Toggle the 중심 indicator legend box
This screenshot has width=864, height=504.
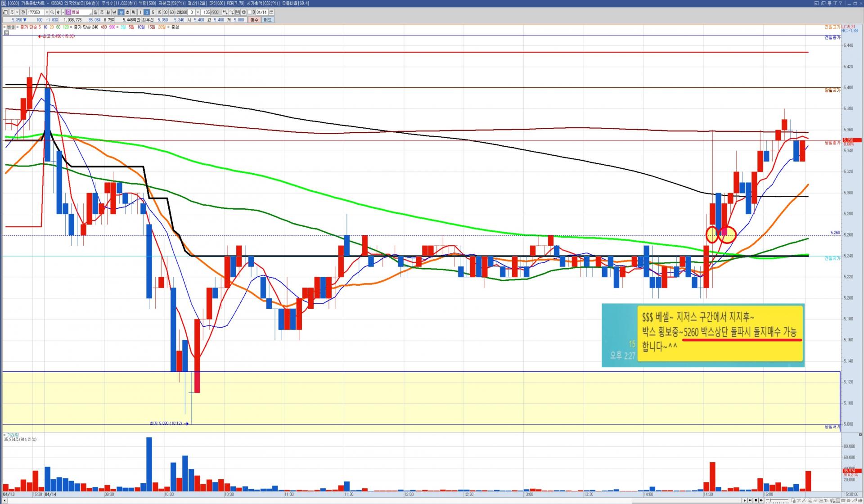tap(168, 27)
